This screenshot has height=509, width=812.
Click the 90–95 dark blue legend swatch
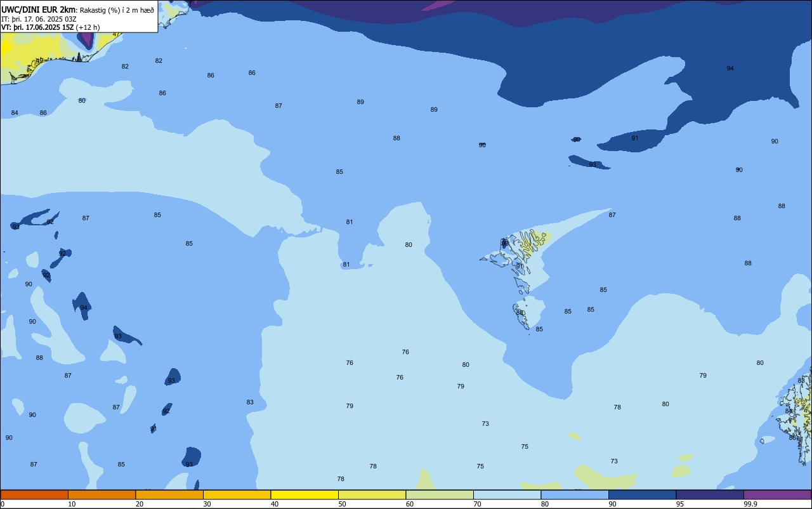tap(642, 494)
